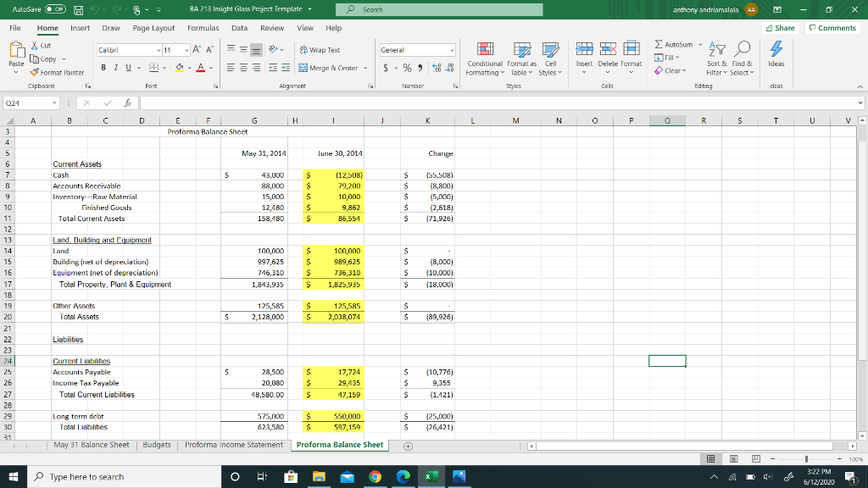Click the Paste clipboard icon

click(x=17, y=50)
